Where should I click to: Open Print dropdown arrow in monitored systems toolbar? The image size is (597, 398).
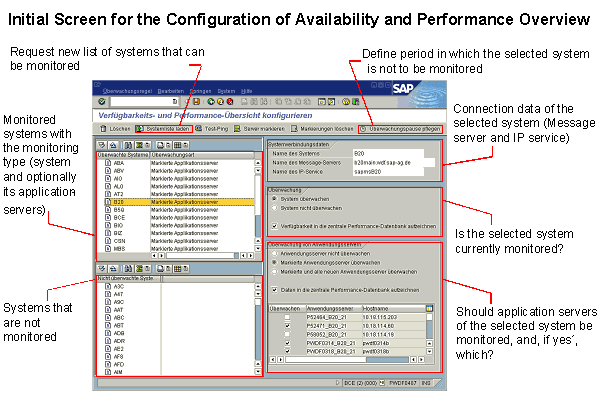tap(168, 145)
